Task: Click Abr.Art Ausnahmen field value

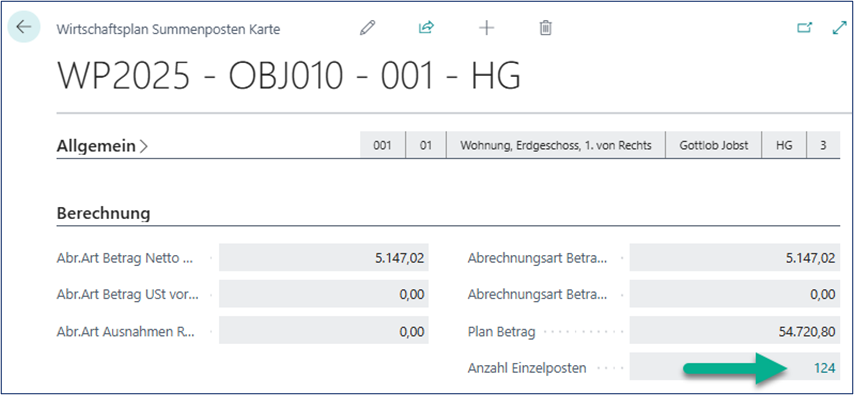Action: tap(324, 331)
